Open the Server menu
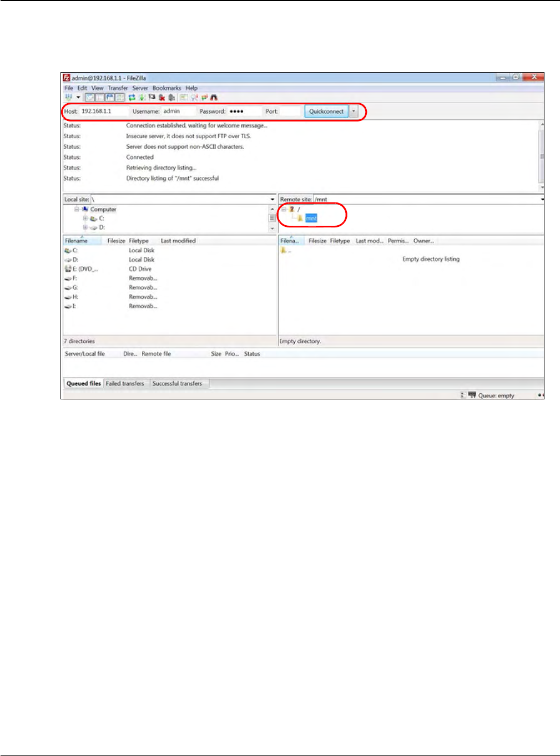The width and height of the screenshot is (560, 756). (x=140, y=88)
